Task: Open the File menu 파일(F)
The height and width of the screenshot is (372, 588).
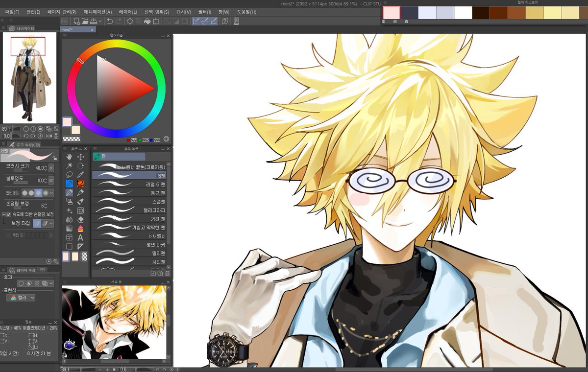Action: tap(12, 12)
